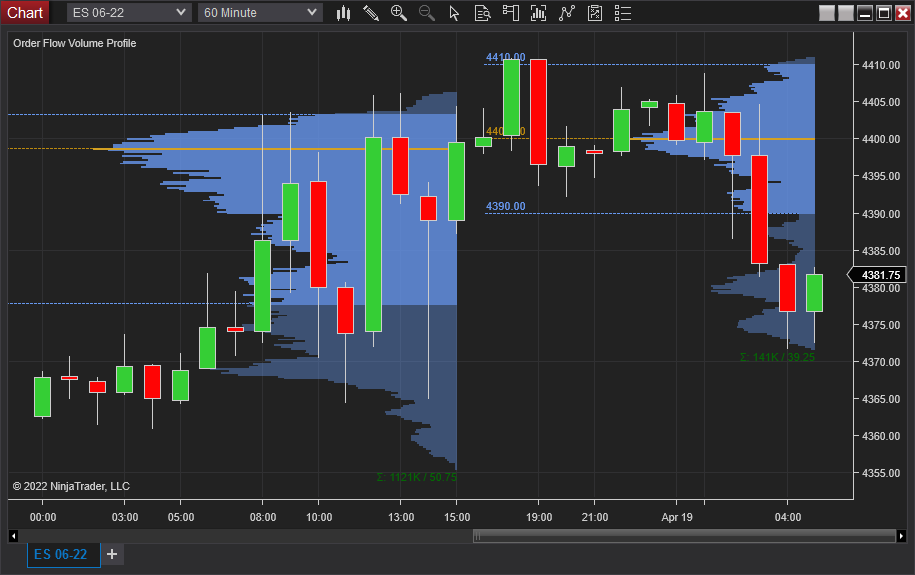Click the scrollbar right arrow
Screen dimensions: 915x575
(902, 536)
